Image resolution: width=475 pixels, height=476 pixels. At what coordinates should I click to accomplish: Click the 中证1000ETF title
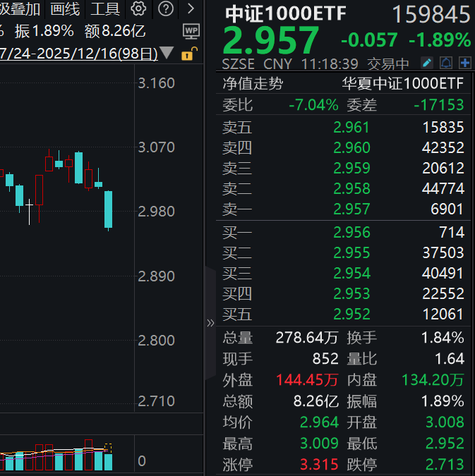coord(289,14)
